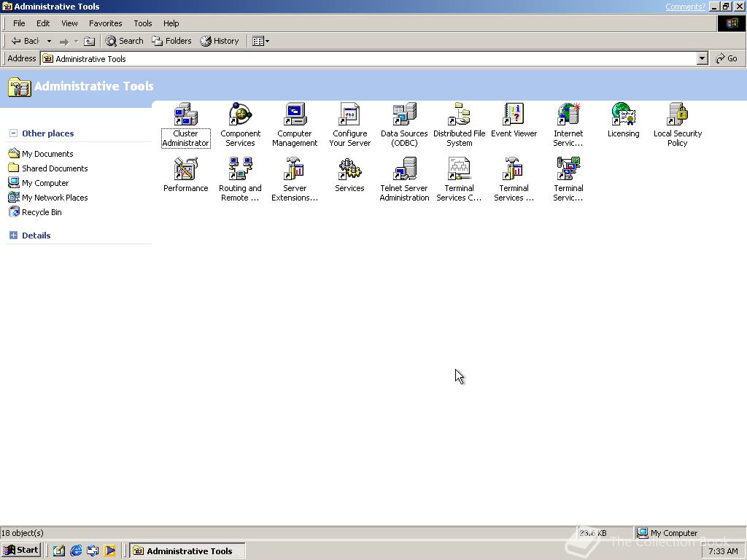Select Terminal Services C... icon with tree diagram
747x560 pixels.
[x=460, y=179]
